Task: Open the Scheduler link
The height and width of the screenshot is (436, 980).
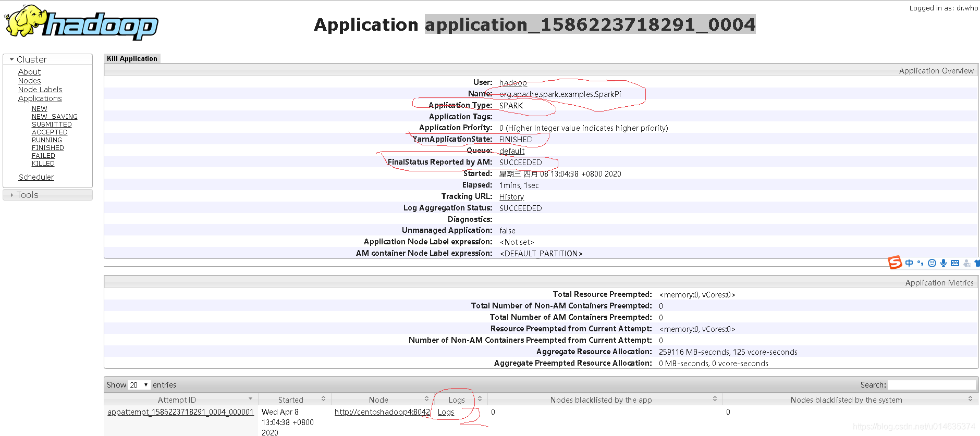Action: pyautogui.click(x=36, y=177)
